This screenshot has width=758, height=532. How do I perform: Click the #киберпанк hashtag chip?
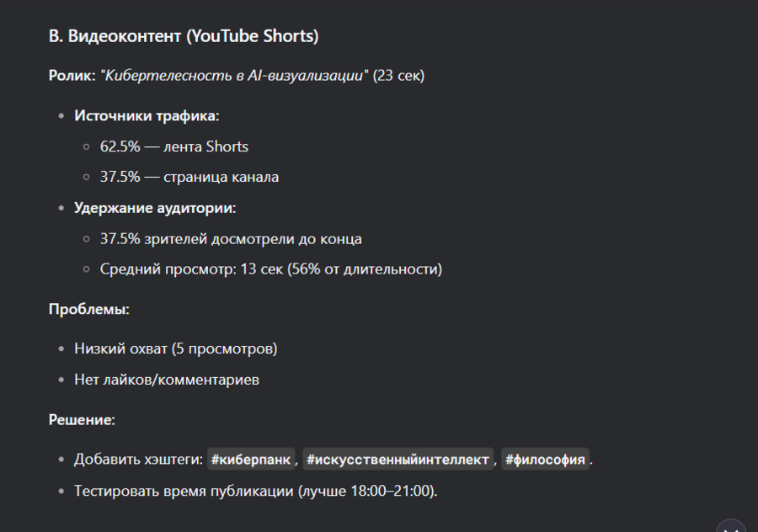(x=251, y=460)
